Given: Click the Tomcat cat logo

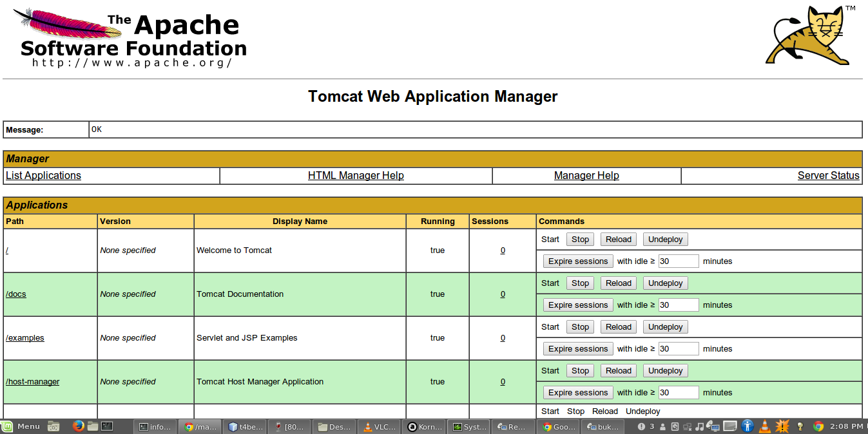Looking at the screenshot, I should 806,35.
